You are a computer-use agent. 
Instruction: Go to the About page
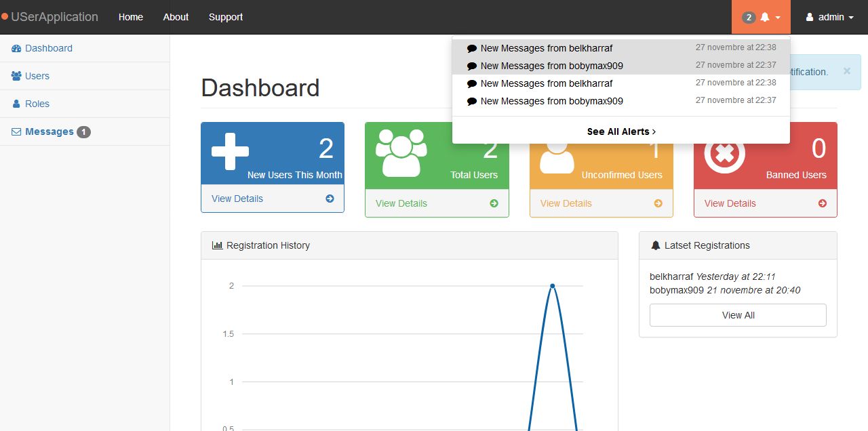176,17
